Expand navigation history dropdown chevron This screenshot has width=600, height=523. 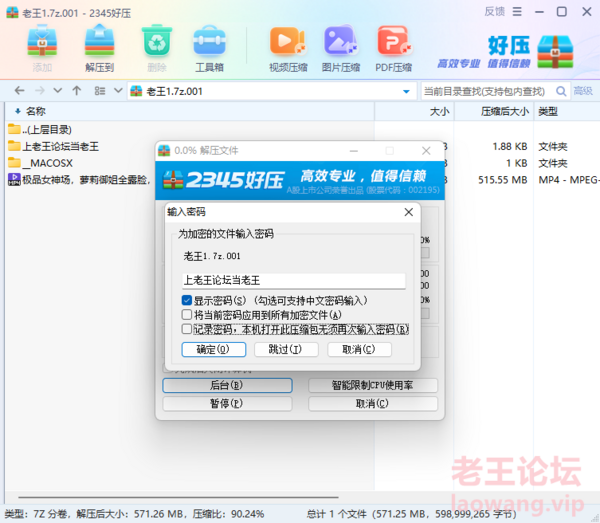(x=57, y=91)
